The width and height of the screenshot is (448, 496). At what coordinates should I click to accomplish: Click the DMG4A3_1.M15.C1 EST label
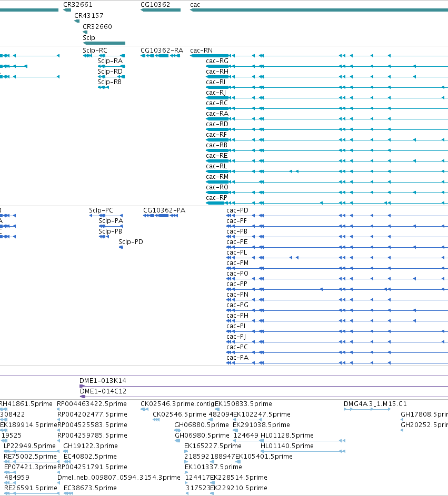[x=375, y=404]
